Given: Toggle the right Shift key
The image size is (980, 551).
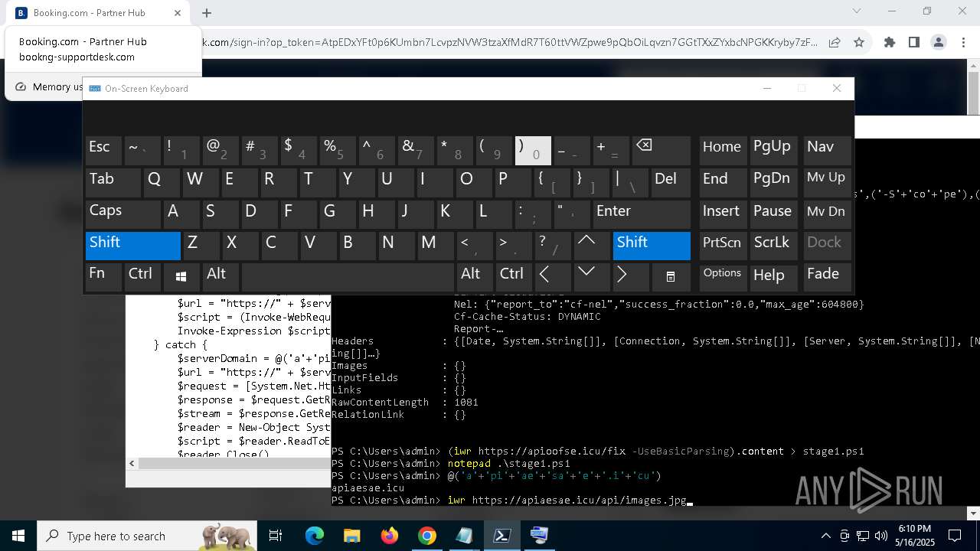Looking at the screenshot, I should tap(651, 245).
